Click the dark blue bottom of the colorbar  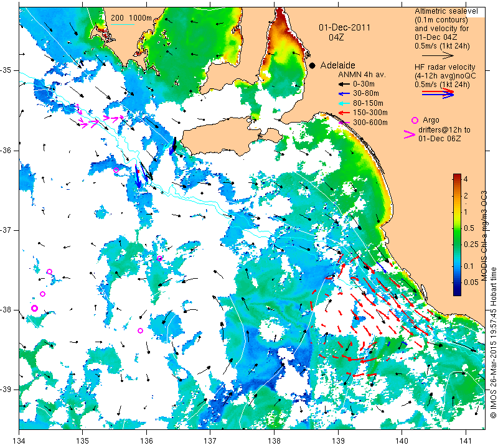[x=457, y=291]
